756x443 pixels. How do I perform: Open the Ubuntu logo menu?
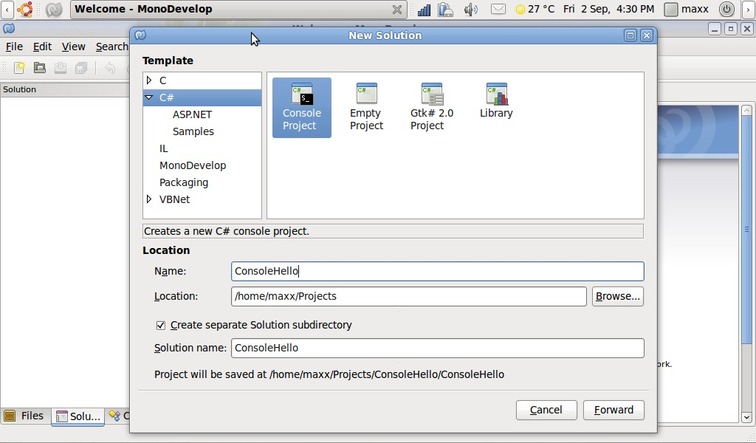point(26,9)
